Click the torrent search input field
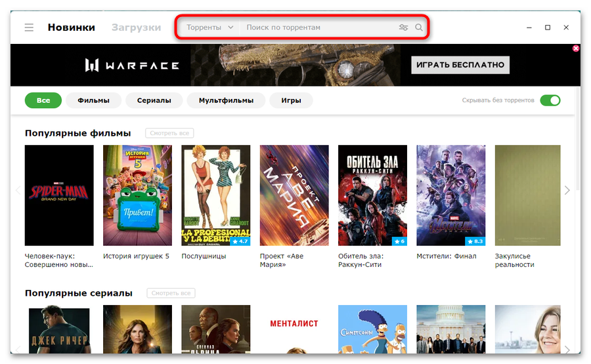The image size is (591, 364). [x=318, y=28]
